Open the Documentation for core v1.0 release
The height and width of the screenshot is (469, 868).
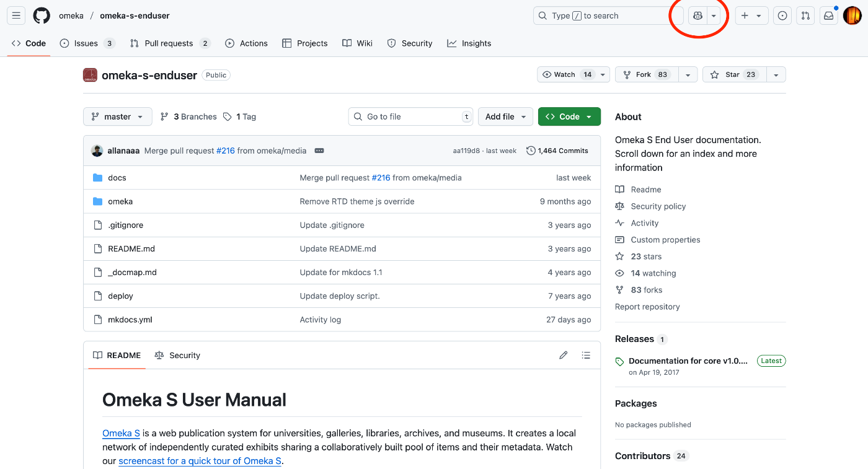click(x=688, y=361)
